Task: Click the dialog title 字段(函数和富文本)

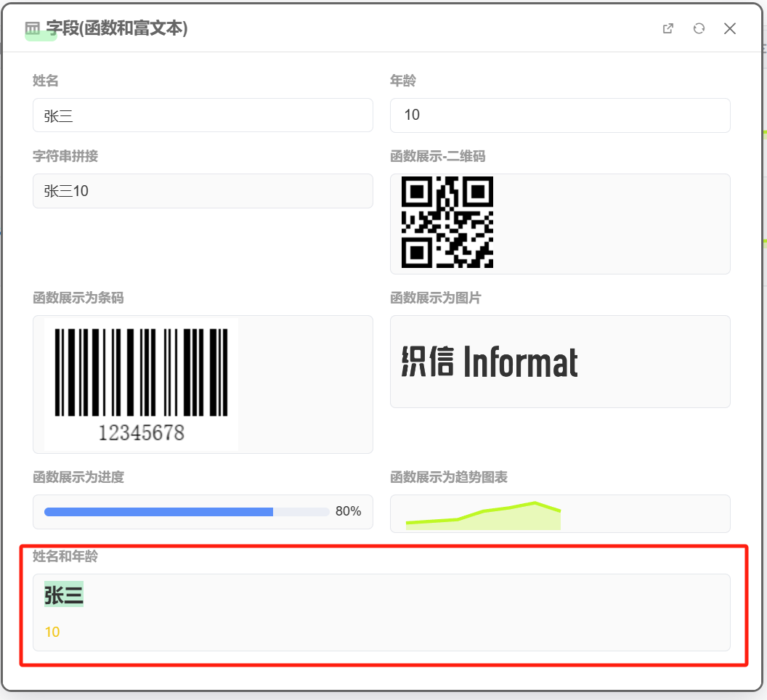Action: [116, 28]
